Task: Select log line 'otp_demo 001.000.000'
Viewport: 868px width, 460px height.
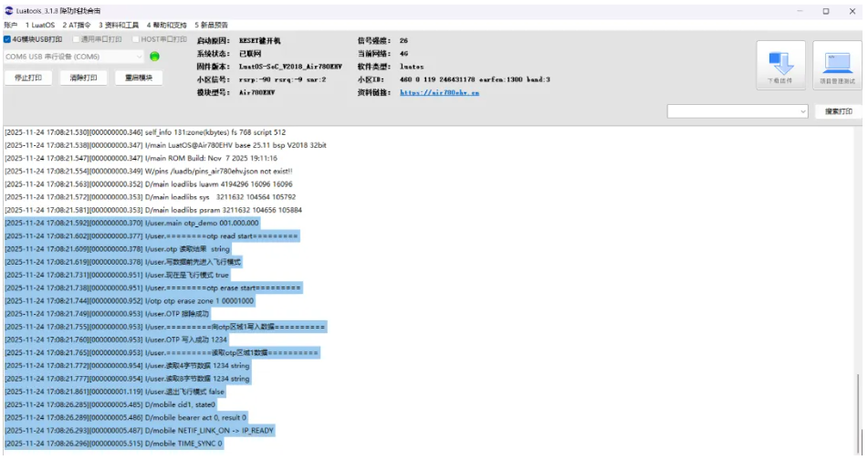Action: tap(131, 223)
